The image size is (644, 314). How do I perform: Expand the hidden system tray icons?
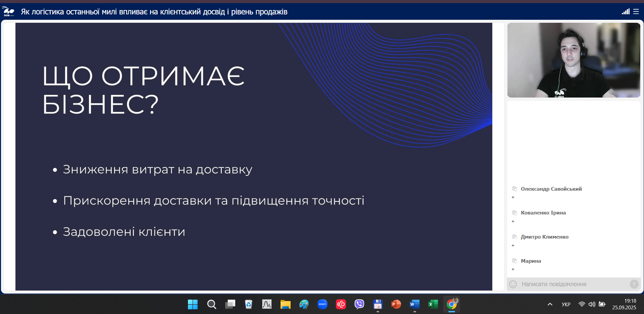(x=550, y=304)
